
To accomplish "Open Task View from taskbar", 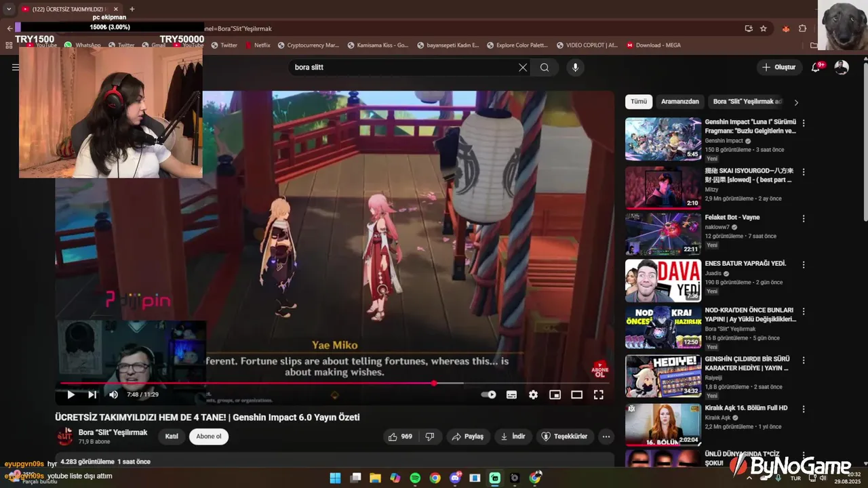I will [x=355, y=478].
